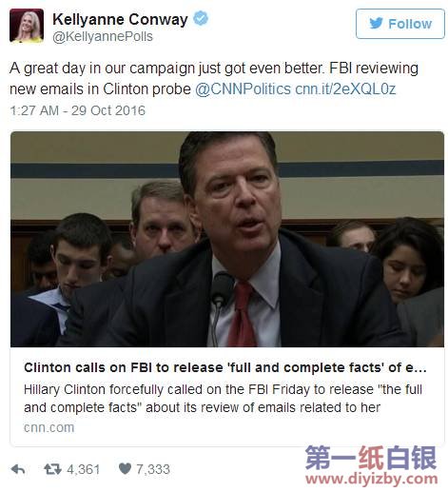Open the CNN article preview image
Screen dimensions: 448x492
[227, 239]
